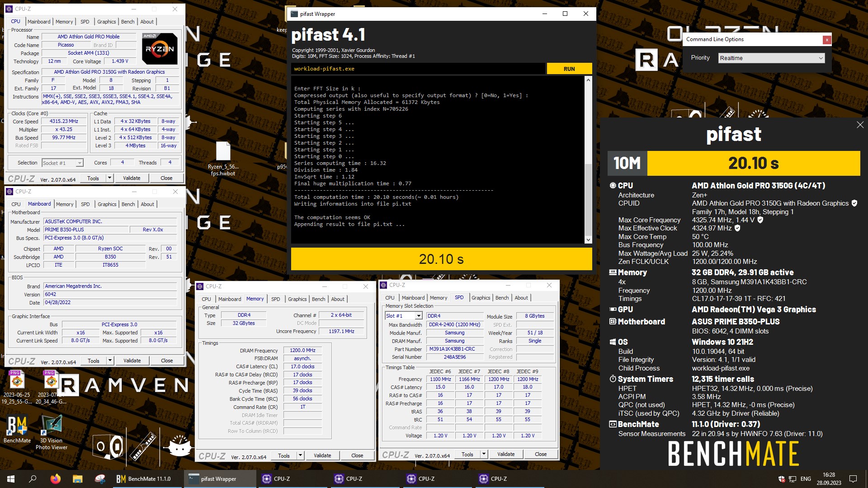Open the Graphics tab in the SPD CPU-Z window
The height and width of the screenshot is (488, 868).
[481, 298]
